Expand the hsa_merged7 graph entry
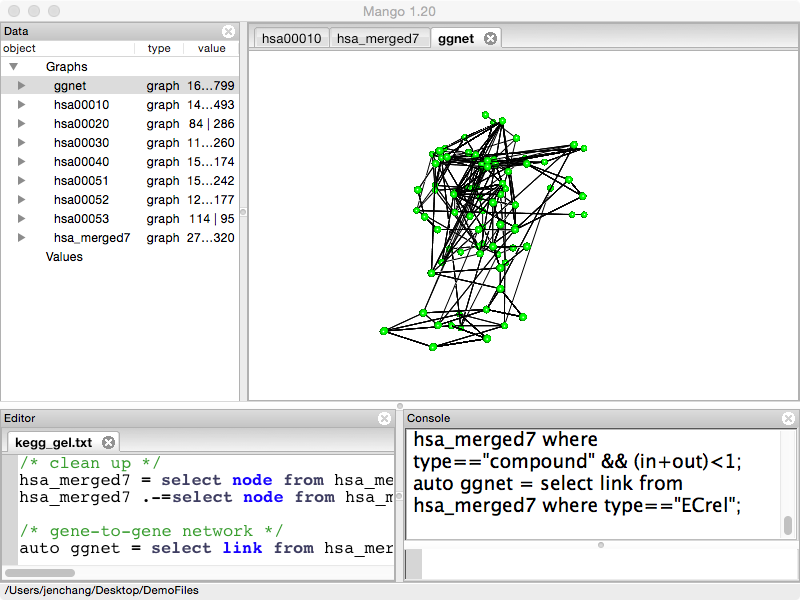 pos(21,238)
